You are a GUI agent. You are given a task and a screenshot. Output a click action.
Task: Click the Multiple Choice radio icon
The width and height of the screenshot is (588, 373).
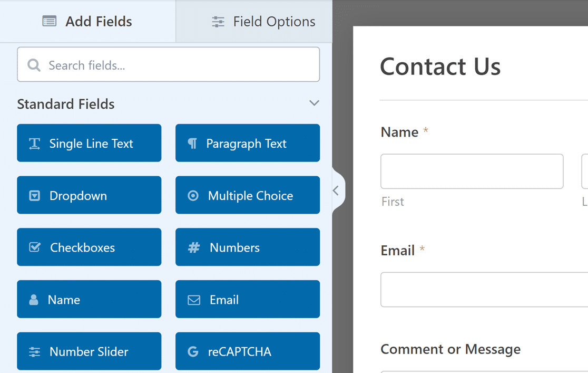[x=193, y=196]
